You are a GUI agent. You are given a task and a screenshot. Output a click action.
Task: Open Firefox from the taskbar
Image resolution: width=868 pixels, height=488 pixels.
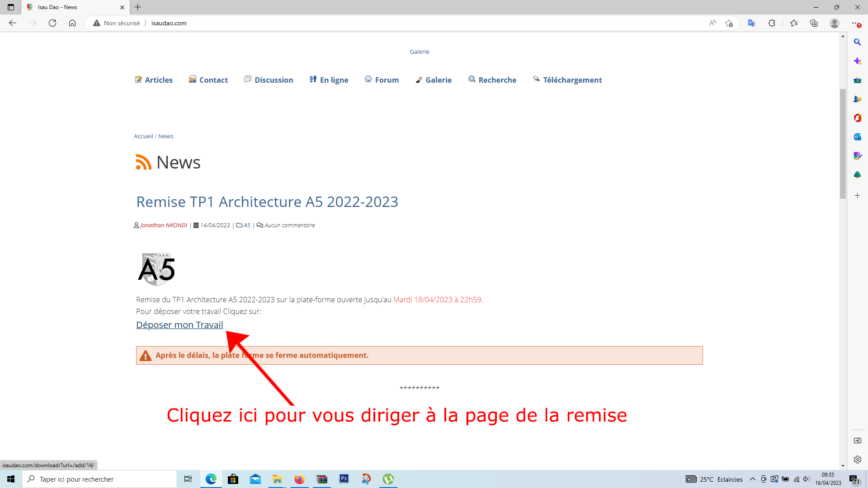pos(299,479)
